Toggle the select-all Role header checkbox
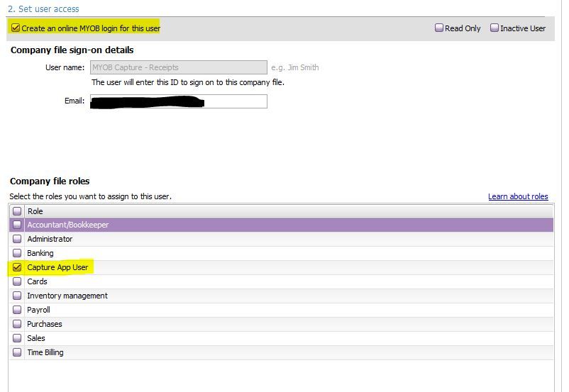Screen dimensions: 569x392 [17, 211]
